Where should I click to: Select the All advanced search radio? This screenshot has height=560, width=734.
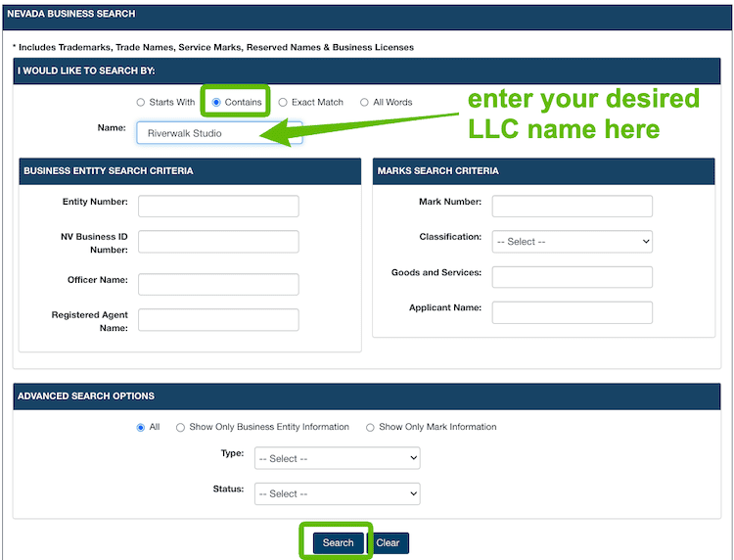click(x=140, y=427)
